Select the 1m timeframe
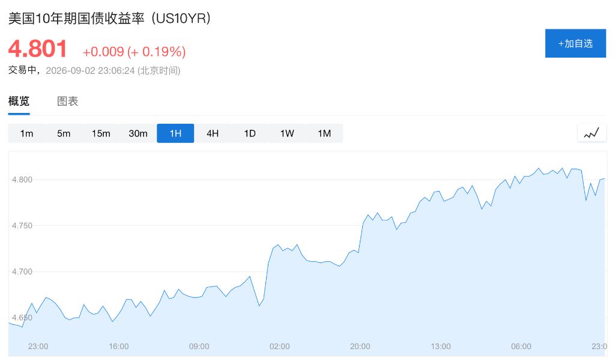This screenshot has height=364, width=615. coord(26,133)
